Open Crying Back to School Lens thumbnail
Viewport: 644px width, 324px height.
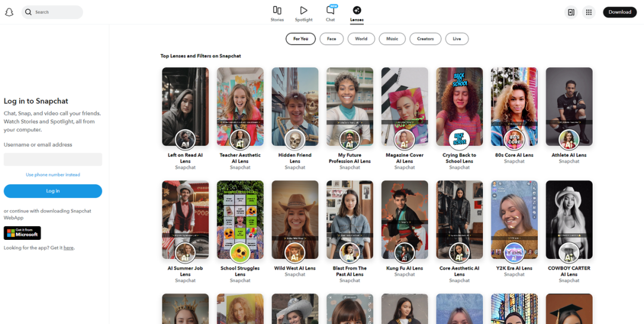click(x=460, y=106)
